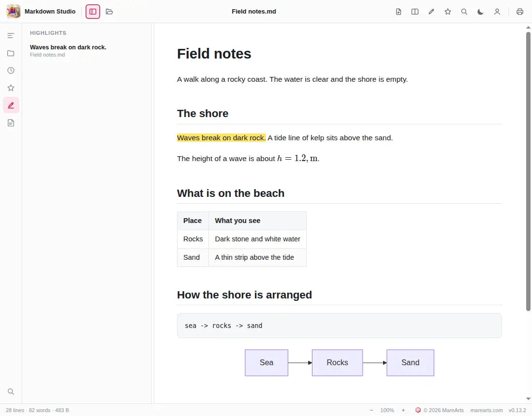Toggle split view layout
The height and width of the screenshot is (416, 532).
point(415,12)
